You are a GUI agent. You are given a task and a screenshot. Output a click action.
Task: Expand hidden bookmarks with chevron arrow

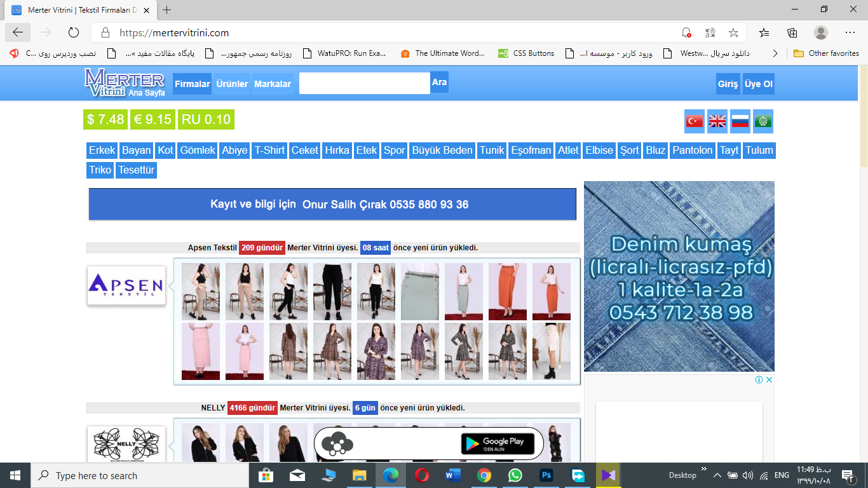(x=775, y=53)
